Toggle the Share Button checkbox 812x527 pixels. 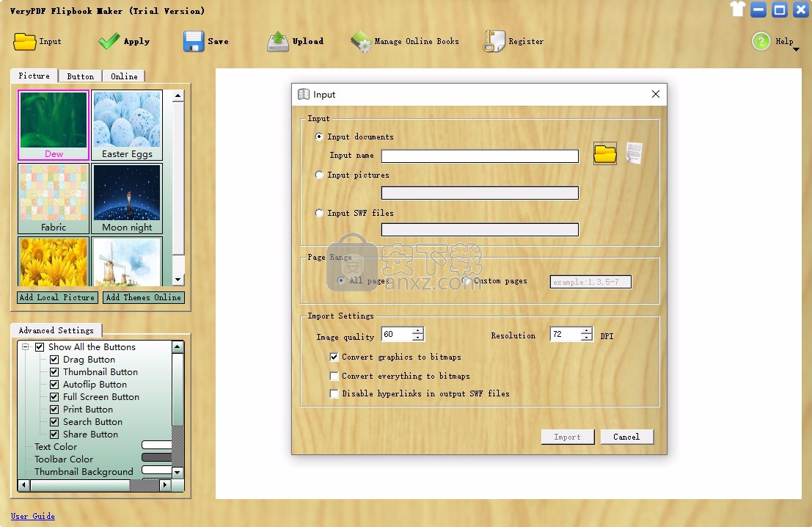coord(54,435)
